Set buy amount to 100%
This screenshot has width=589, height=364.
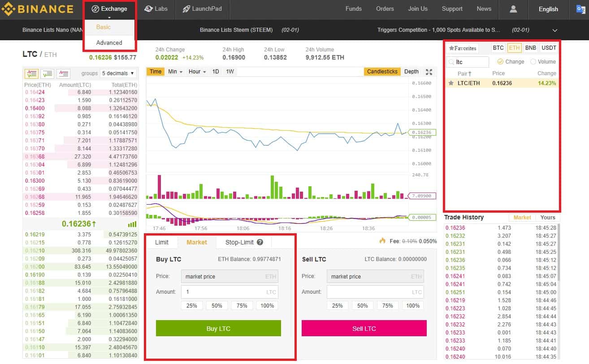(x=267, y=305)
